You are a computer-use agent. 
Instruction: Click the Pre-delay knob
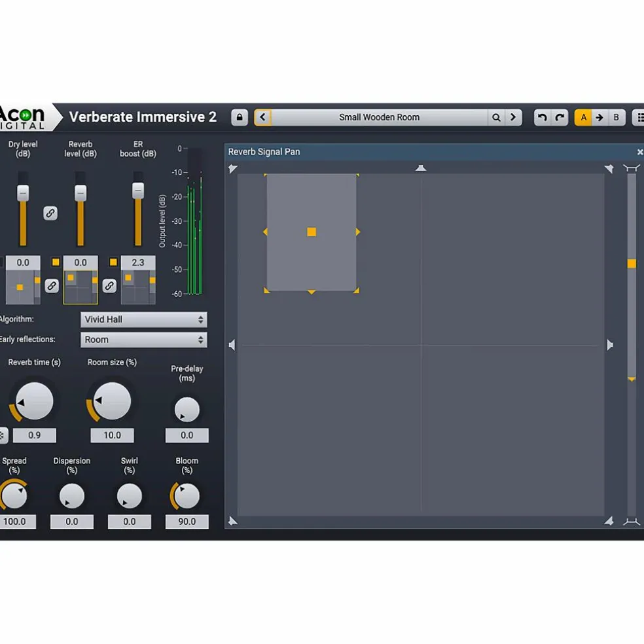[187, 410]
